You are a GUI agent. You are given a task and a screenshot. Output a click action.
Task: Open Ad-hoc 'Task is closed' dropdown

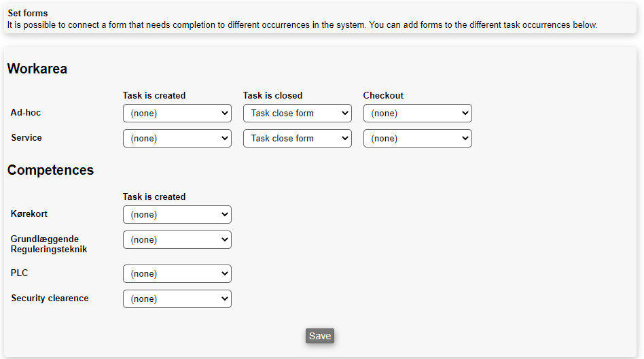click(297, 114)
